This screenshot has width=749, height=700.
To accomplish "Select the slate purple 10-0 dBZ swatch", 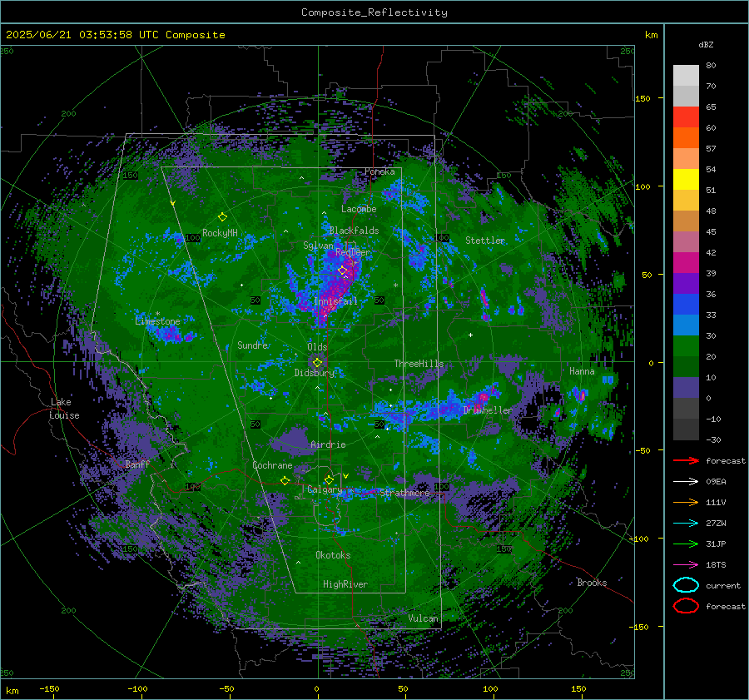I will tap(686, 388).
